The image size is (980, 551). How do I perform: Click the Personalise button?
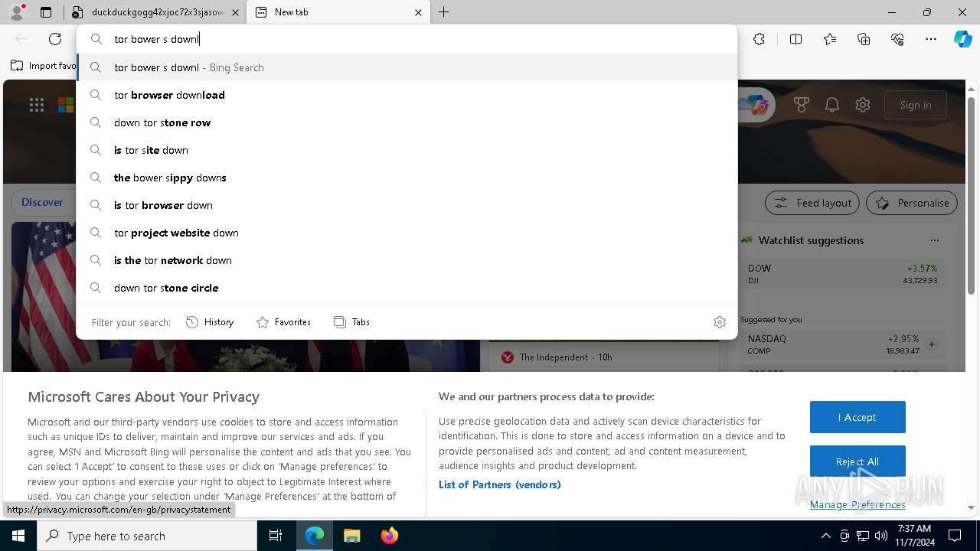[x=912, y=203]
